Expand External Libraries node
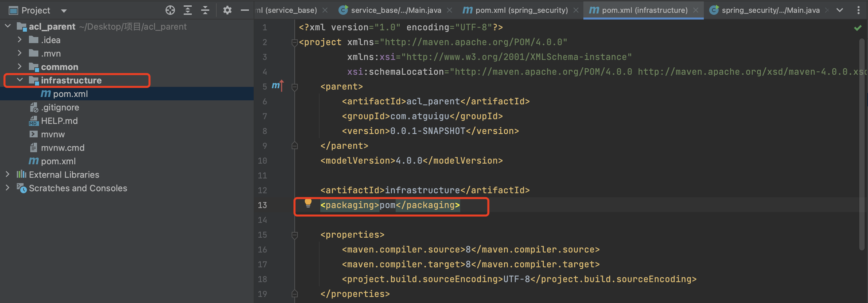 pyautogui.click(x=7, y=175)
